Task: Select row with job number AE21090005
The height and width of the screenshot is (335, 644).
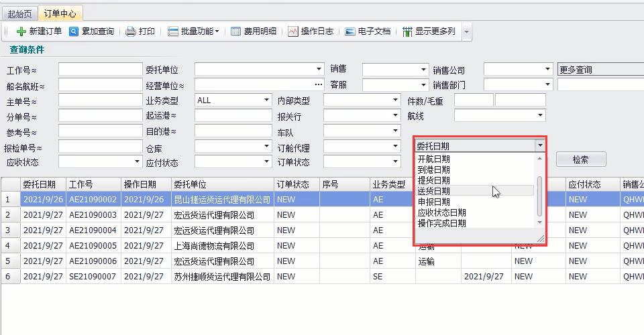Action: pyautogui.click(x=93, y=246)
